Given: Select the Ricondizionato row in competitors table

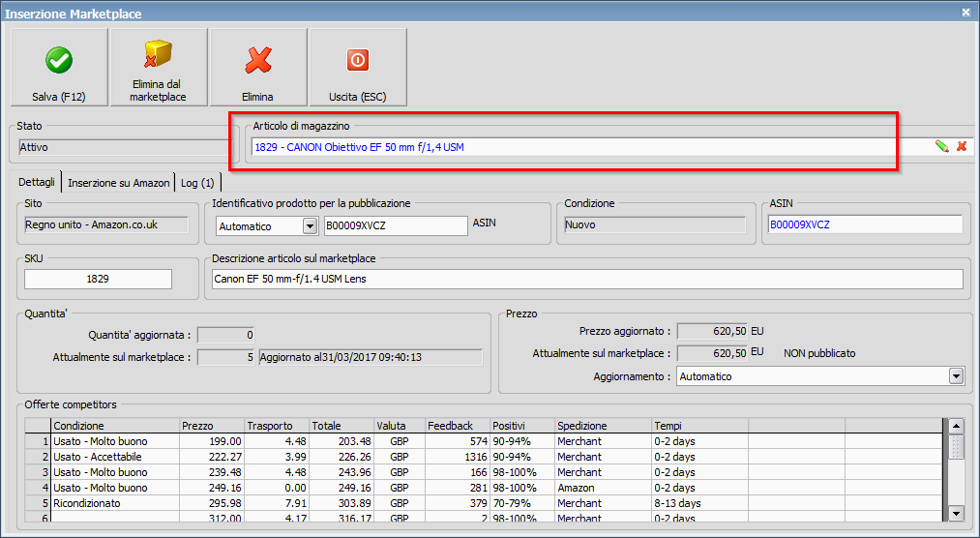Looking at the screenshot, I should click(89, 503).
